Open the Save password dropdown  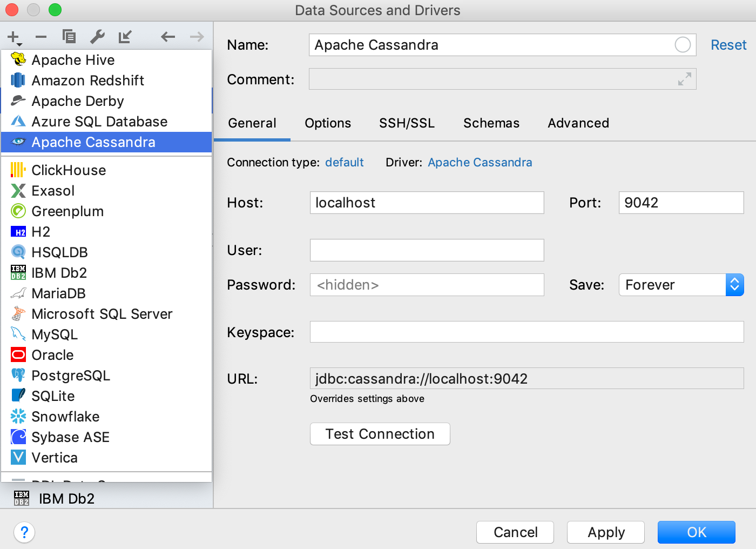click(681, 285)
